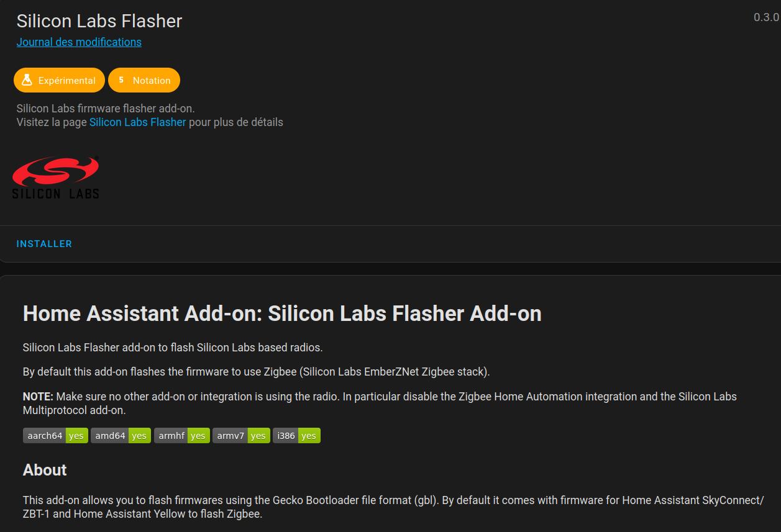Click the rating number 5 icon
Image resolution: width=781 pixels, height=532 pixels.
[x=121, y=80]
